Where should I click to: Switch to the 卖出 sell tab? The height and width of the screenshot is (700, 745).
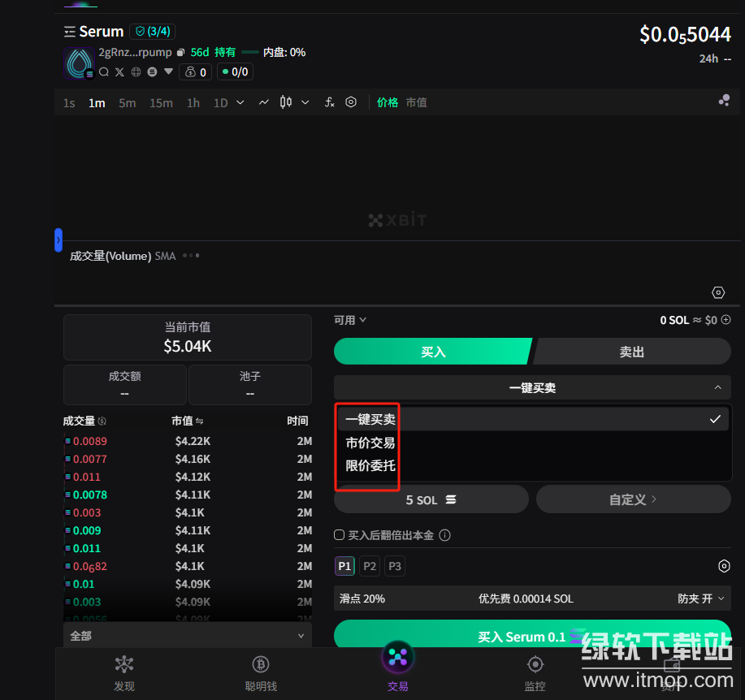[631, 352]
